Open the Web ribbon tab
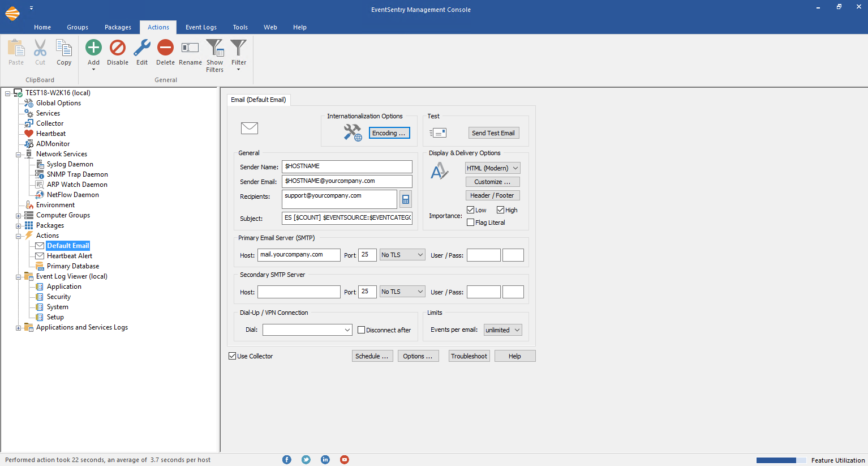The image size is (868, 466). [x=270, y=27]
